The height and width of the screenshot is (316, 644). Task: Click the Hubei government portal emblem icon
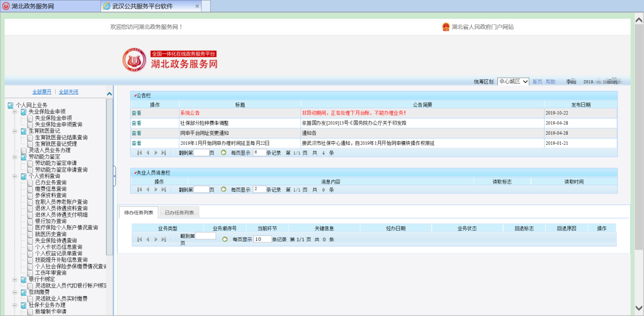[x=446, y=27]
